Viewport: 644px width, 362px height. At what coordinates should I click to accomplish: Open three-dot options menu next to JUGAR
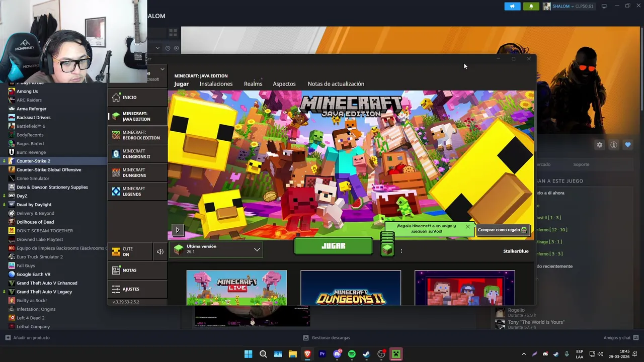click(401, 251)
